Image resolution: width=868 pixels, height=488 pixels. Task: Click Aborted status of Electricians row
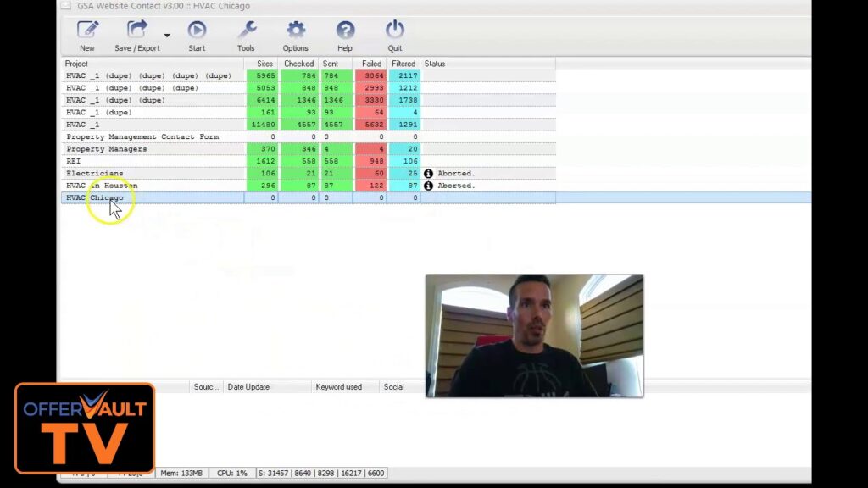[x=456, y=173]
